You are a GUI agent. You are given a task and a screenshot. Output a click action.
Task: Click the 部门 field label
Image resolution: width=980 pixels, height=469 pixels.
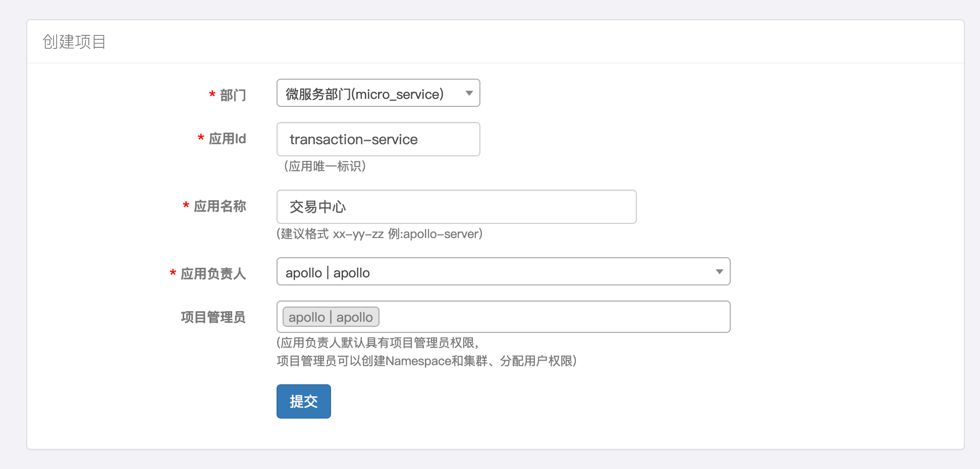[233, 95]
